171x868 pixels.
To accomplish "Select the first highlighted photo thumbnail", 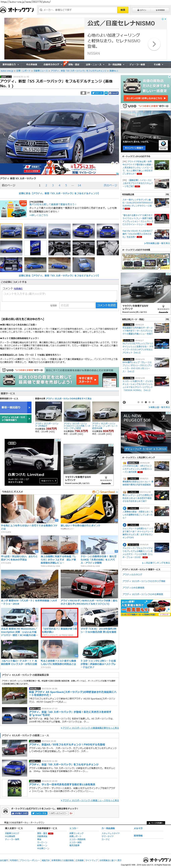I will coord(11,231).
